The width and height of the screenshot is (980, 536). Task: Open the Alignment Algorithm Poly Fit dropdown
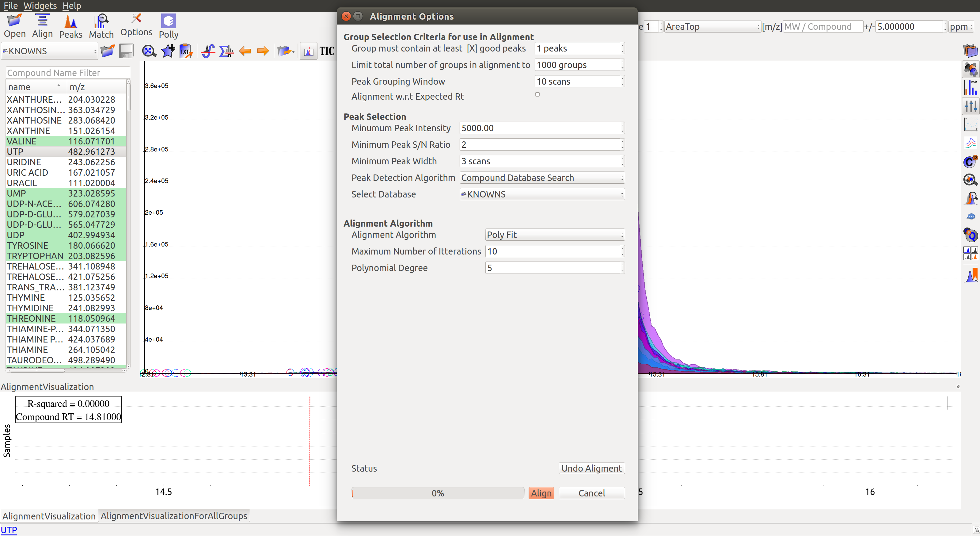[555, 235]
